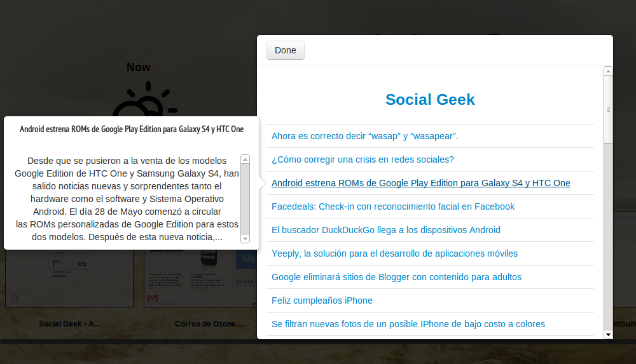Open the DuckDuckGo Android article link
Screen dimensions: 636x364
(x=385, y=230)
